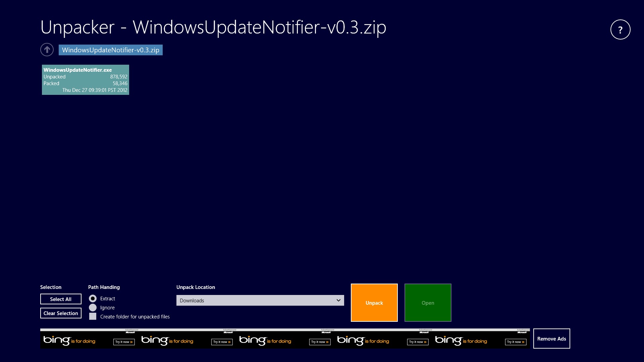644x362 pixels.
Task: Click the Select All button
Action: [61, 299]
